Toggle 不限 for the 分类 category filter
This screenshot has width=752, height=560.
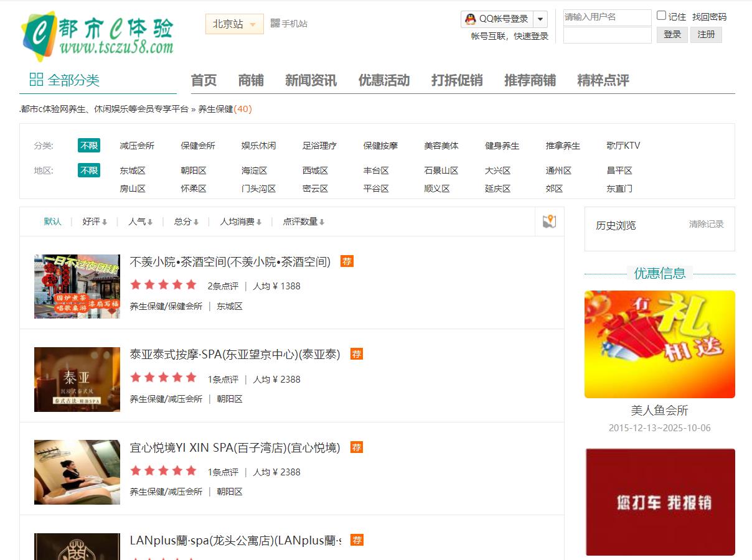tap(88, 145)
